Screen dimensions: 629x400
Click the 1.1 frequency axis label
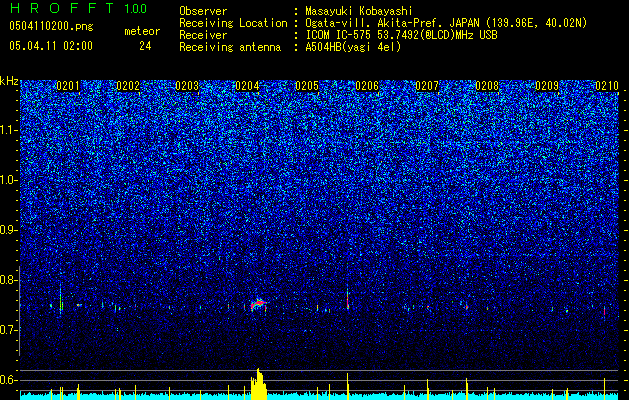[x=8, y=130]
